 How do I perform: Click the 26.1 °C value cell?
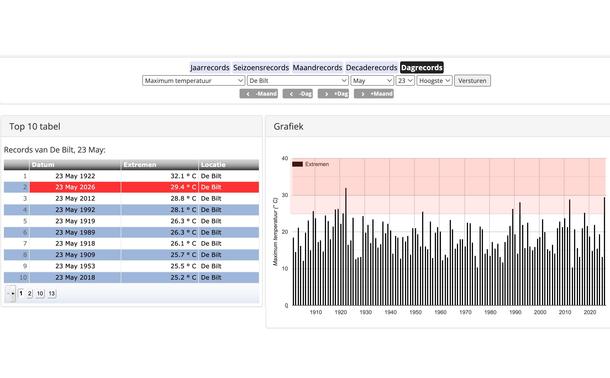coord(160,243)
